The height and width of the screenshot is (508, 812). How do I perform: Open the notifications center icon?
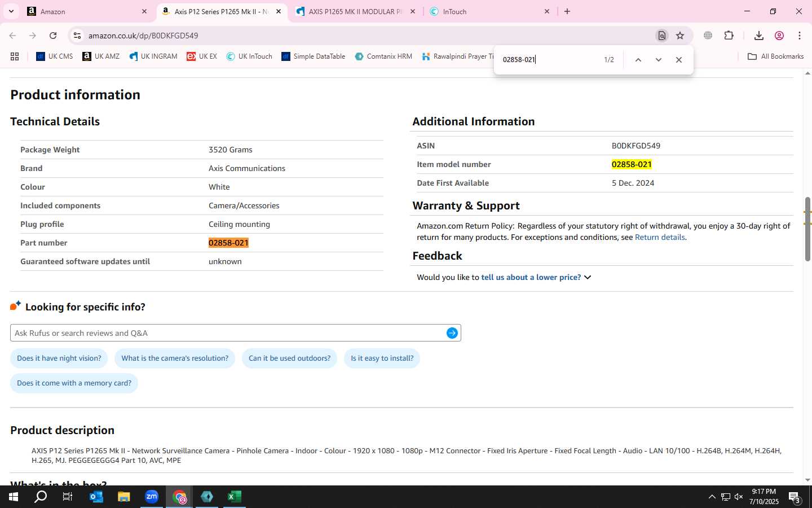pos(795,497)
